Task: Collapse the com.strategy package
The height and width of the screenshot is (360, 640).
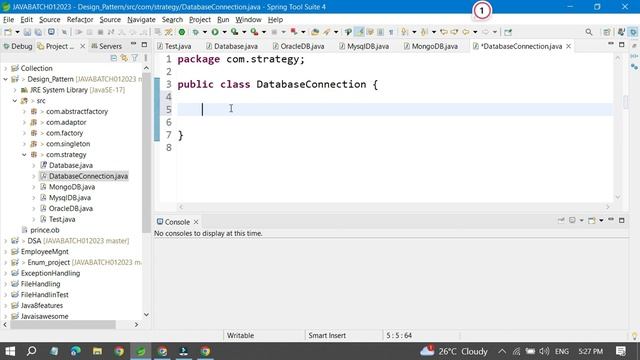Action: (x=24, y=155)
